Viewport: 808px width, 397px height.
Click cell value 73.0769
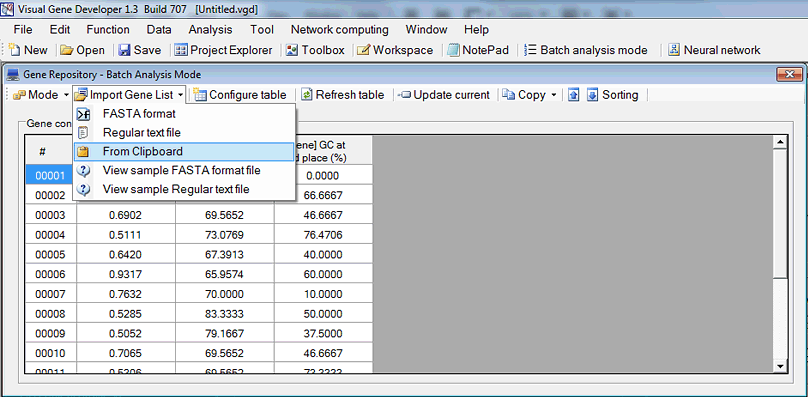point(224,235)
